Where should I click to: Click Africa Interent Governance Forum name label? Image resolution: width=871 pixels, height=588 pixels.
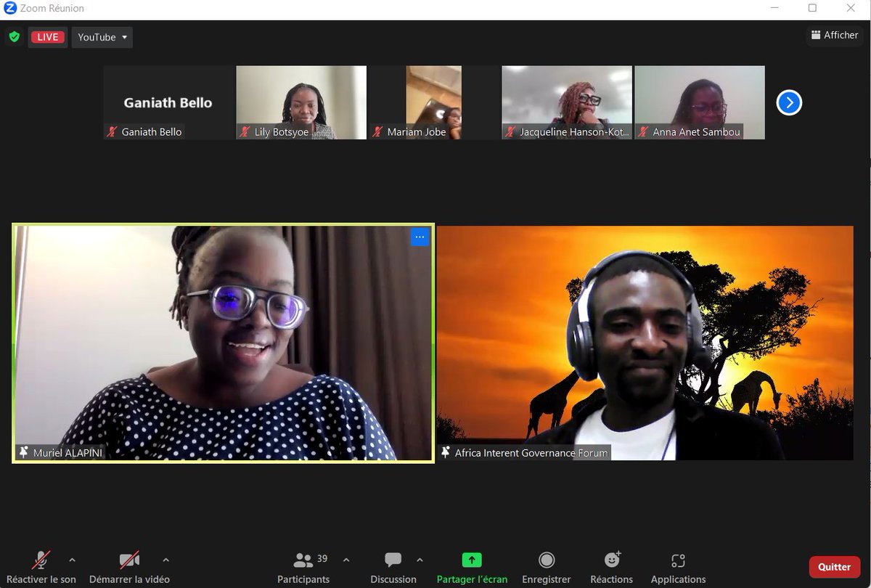(531, 452)
